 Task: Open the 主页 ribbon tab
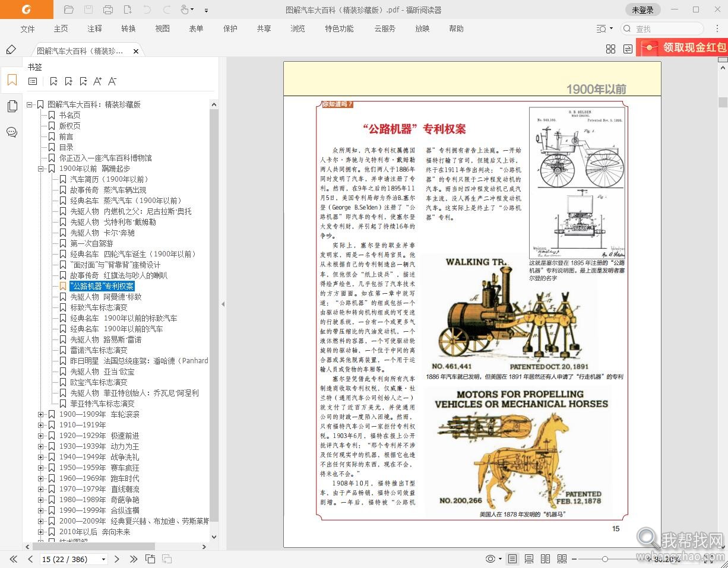coord(61,28)
